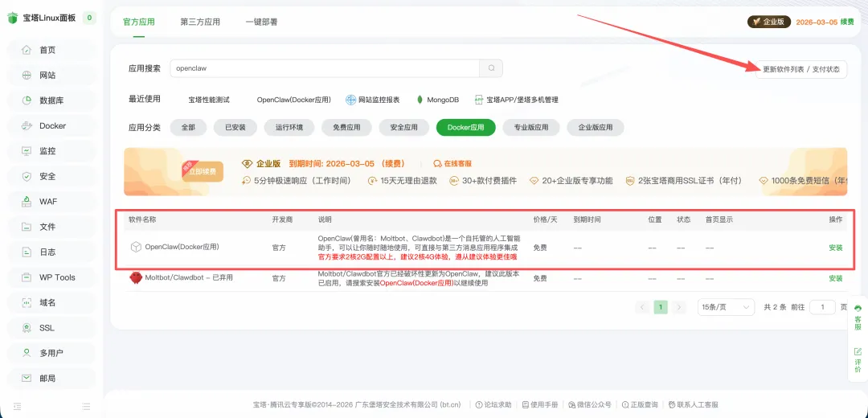Click the 软件名称 column header
Image resolution: width=868 pixels, height=418 pixels.
click(143, 219)
